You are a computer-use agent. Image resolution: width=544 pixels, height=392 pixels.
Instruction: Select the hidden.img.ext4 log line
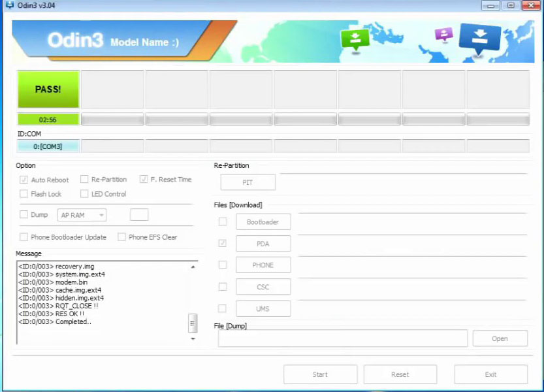(61, 298)
